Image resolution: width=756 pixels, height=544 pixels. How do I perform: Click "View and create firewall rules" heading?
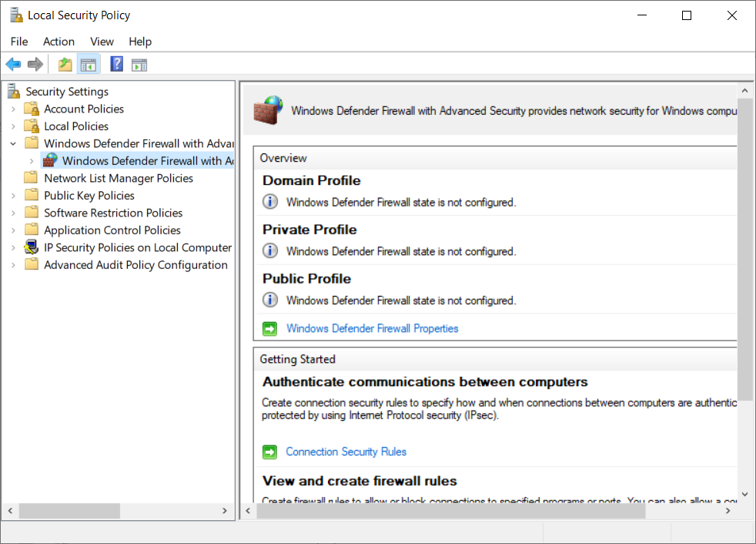tap(360, 481)
